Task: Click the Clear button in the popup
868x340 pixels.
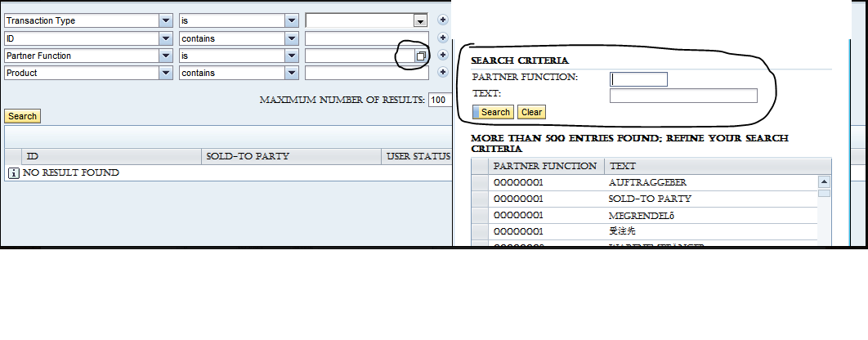Action: [531, 113]
